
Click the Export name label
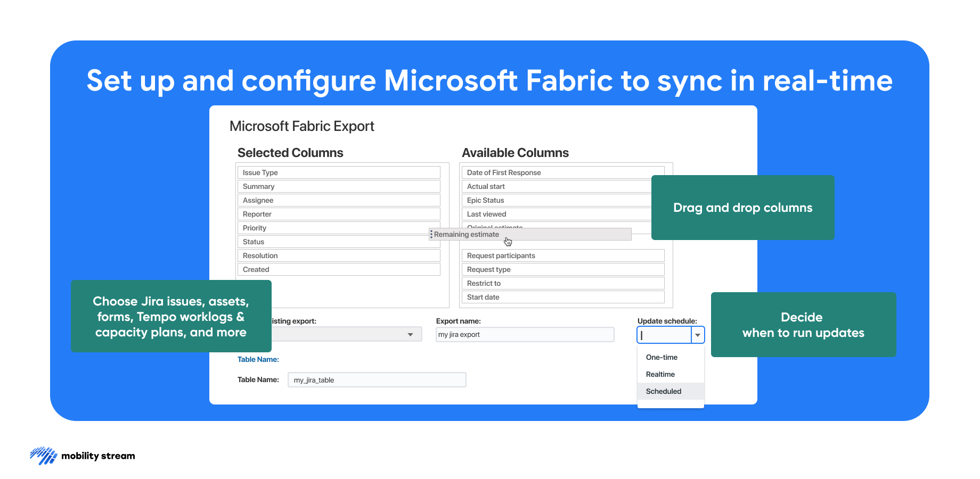[x=459, y=321]
